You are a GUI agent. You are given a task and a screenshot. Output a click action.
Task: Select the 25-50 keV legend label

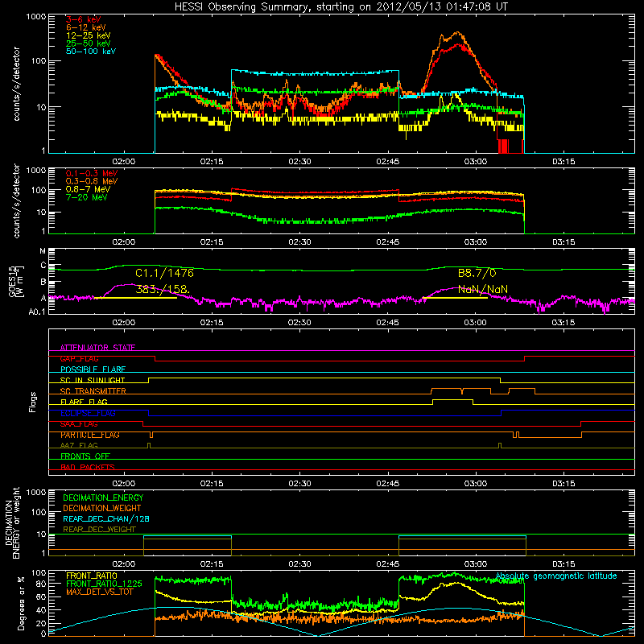click(88, 43)
